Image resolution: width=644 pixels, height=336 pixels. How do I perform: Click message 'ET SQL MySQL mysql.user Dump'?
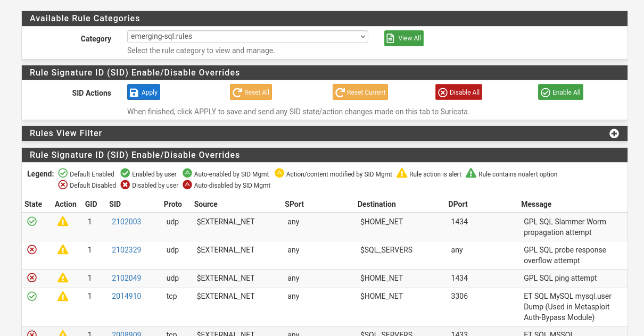pyautogui.click(x=568, y=307)
